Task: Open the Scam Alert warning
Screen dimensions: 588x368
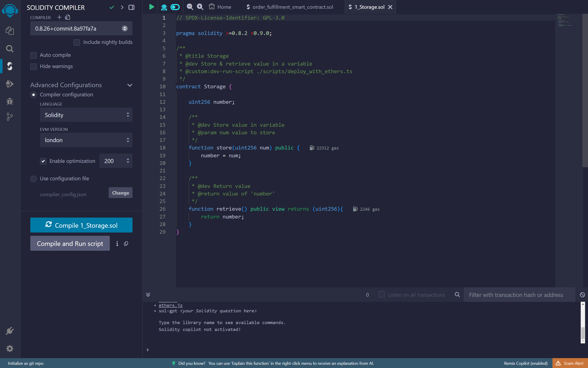Action: (x=570, y=363)
